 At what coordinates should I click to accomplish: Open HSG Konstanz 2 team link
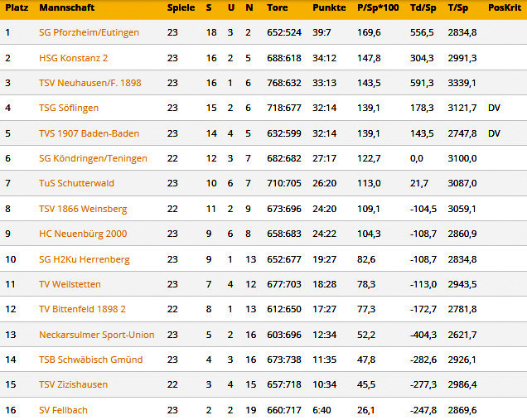point(73,58)
